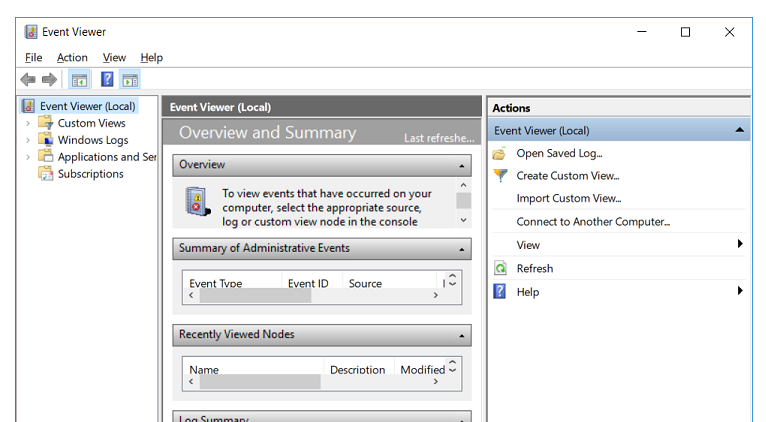This screenshot has height=422, width=766.
Task: Click the Open Saved Log folder icon
Action: pyautogui.click(x=500, y=154)
